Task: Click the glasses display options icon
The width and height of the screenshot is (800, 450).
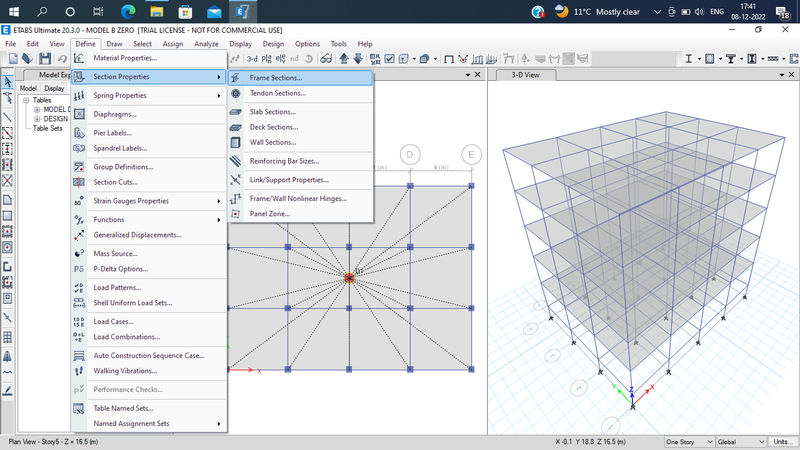Action: 326,59
